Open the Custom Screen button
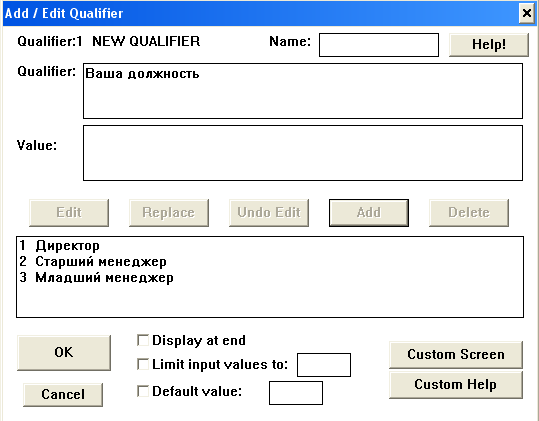Screen dimensions: 539x421 (x=456, y=355)
